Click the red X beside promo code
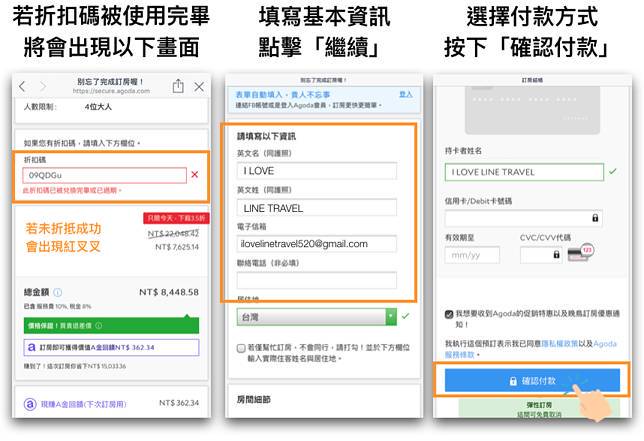The image size is (644, 441). click(194, 175)
